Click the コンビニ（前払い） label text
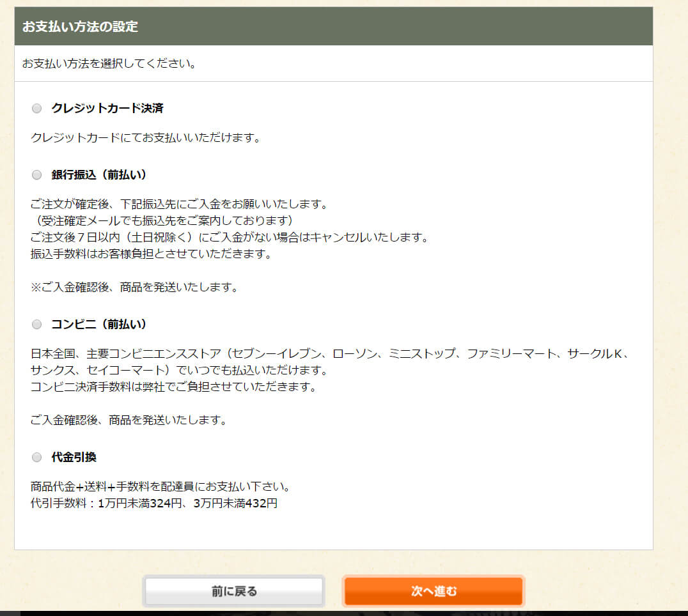The width and height of the screenshot is (688, 616). tap(98, 325)
